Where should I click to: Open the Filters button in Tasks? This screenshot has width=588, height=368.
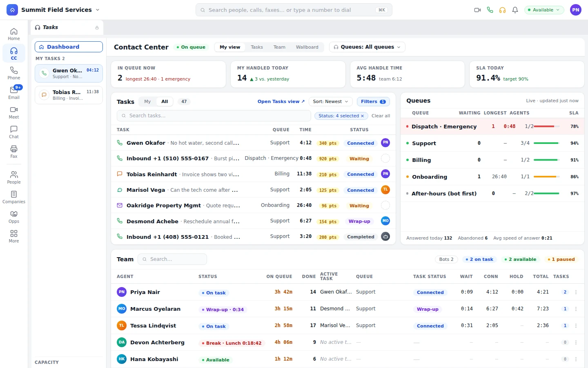(x=373, y=102)
